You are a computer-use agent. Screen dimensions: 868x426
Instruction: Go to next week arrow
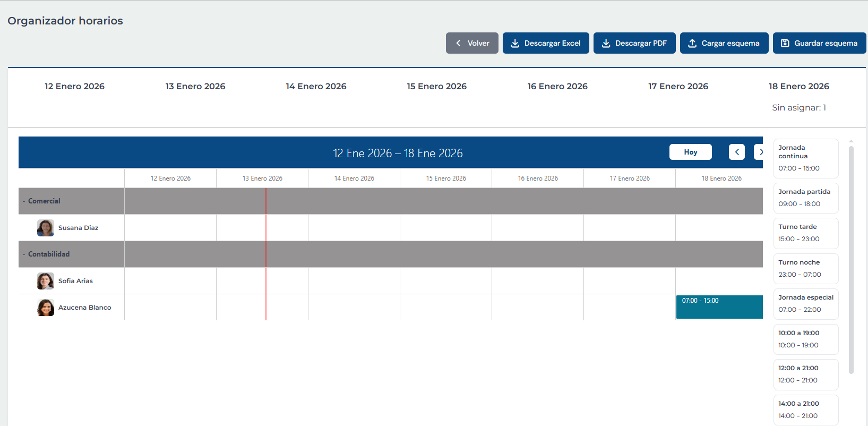pos(759,152)
